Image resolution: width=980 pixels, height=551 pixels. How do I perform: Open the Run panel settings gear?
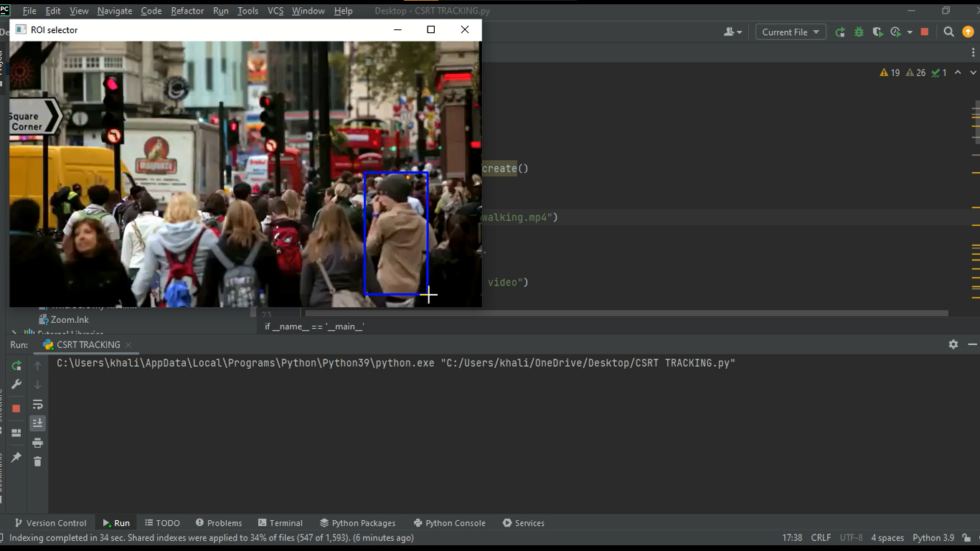pos(953,344)
